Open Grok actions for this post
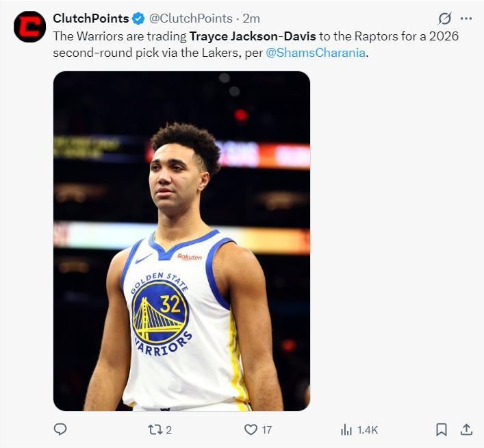This screenshot has width=484, height=448. 444,18
